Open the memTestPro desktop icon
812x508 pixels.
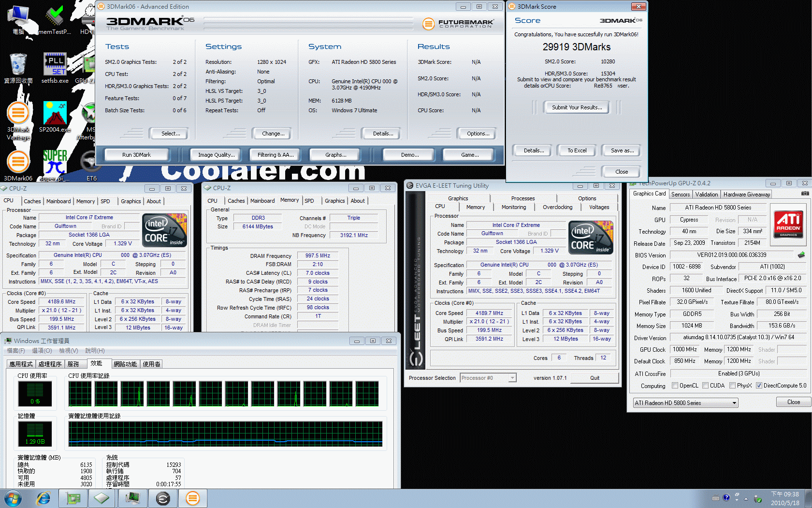pos(55,19)
